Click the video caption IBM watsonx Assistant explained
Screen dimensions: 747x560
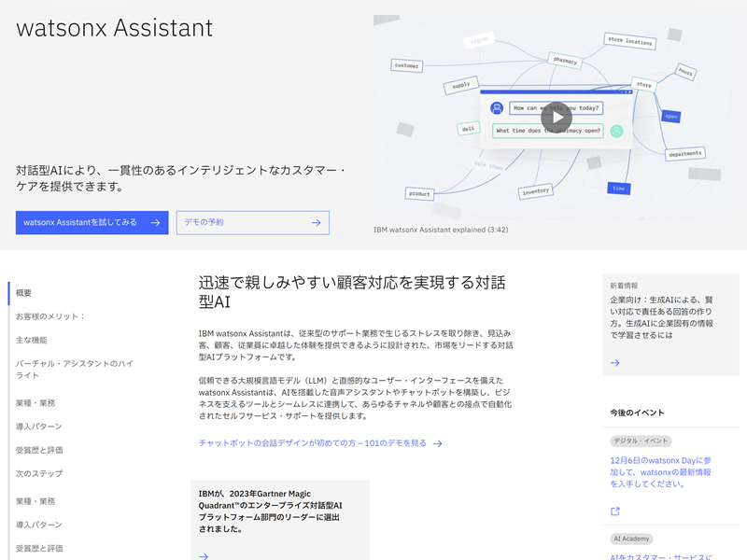coord(441,230)
